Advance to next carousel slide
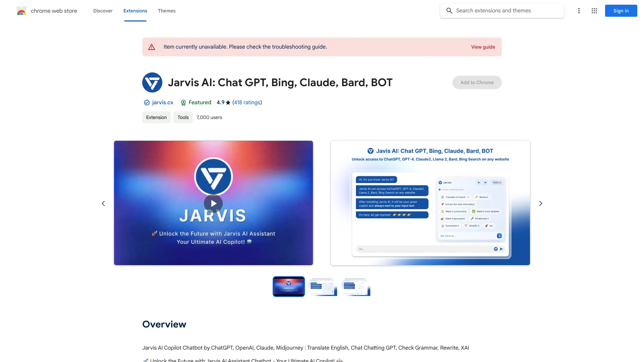644x362 pixels. point(541,203)
